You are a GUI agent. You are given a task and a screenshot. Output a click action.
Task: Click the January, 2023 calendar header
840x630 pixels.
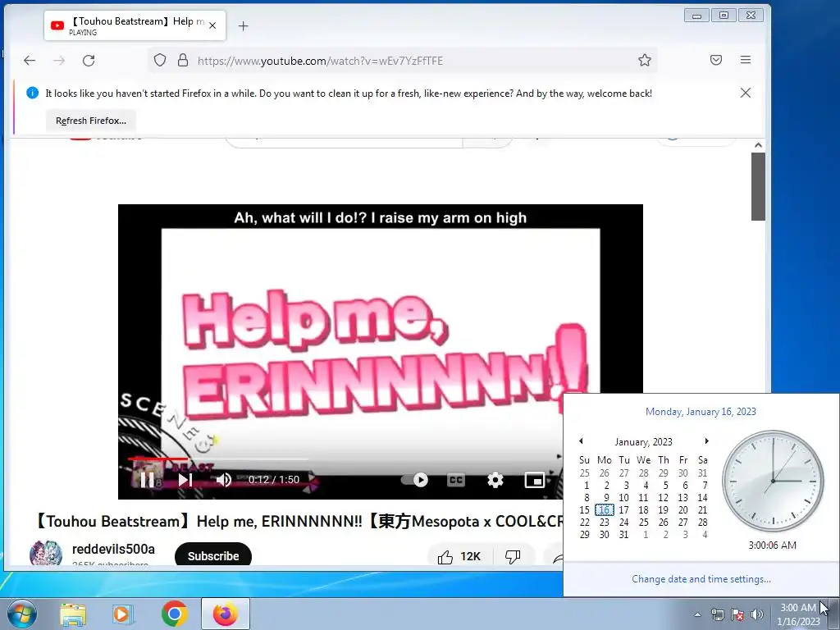(x=643, y=442)
